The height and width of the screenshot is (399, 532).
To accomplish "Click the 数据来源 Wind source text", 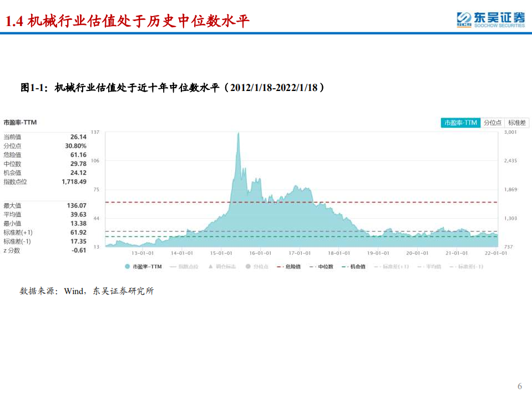I will click(86, 290).
